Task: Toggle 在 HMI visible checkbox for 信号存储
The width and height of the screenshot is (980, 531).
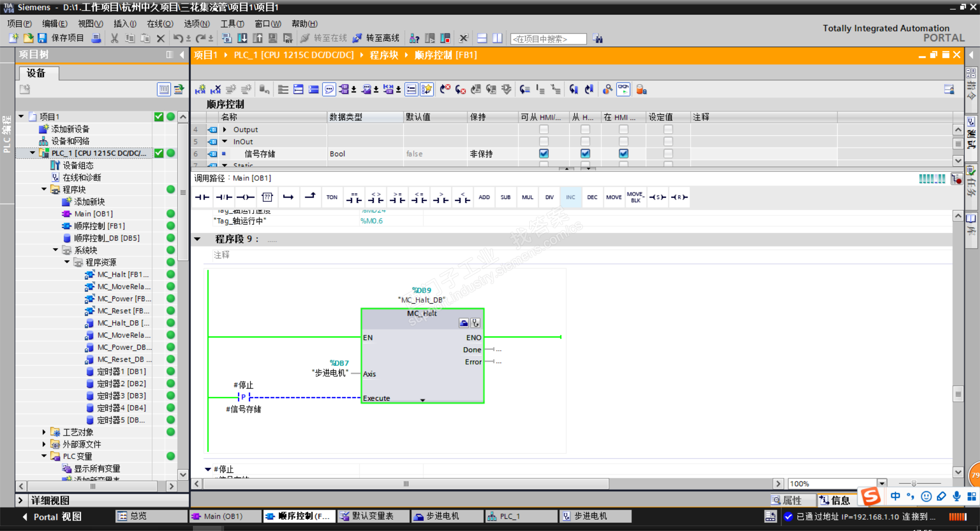Action: 623,154
